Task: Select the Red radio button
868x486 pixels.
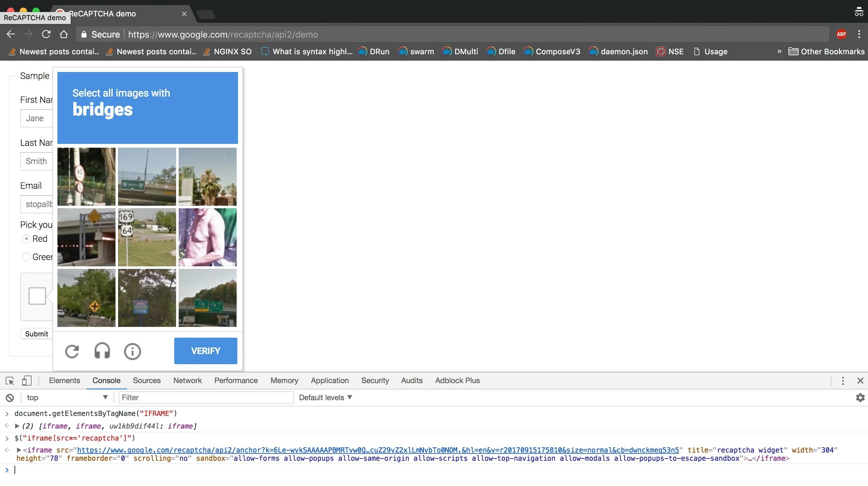Action: point(26,238)
